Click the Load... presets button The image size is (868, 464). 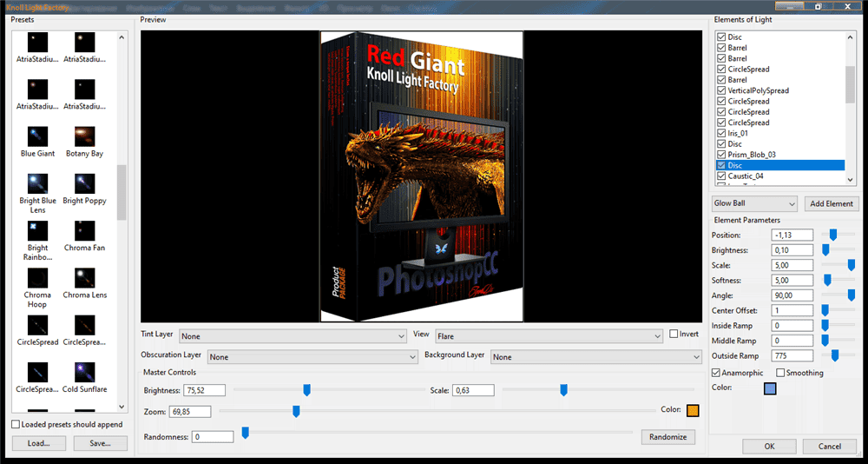[39, 443]
